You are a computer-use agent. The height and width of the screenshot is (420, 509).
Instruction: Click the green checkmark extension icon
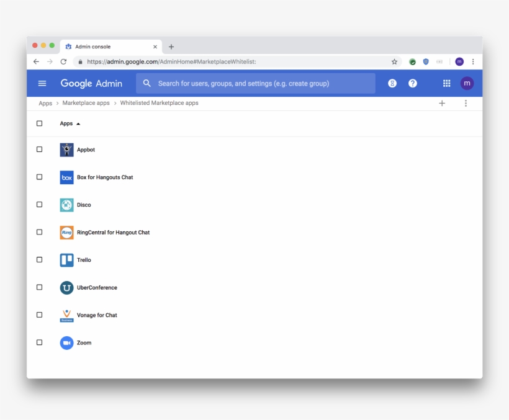tap(412, 61)
